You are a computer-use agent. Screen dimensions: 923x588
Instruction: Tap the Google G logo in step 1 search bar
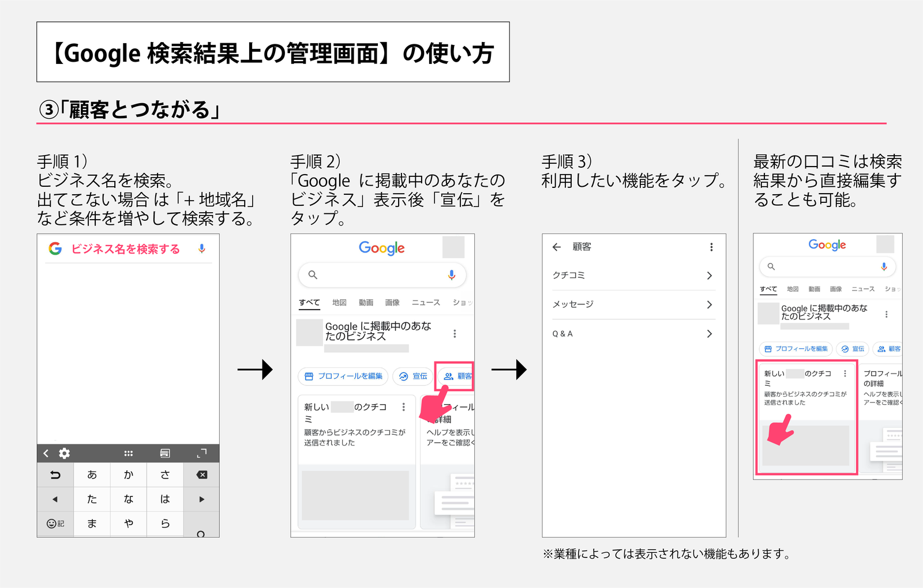click(55, 248)
